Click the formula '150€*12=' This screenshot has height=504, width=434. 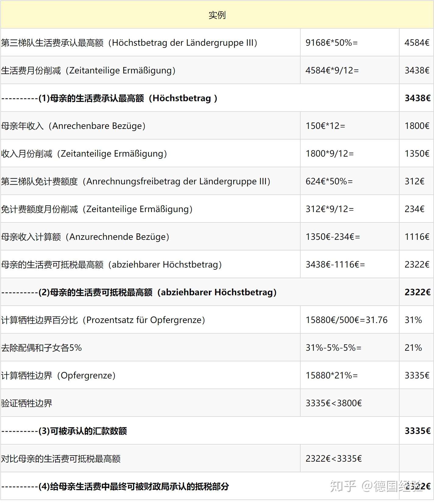tap(325, 126)
